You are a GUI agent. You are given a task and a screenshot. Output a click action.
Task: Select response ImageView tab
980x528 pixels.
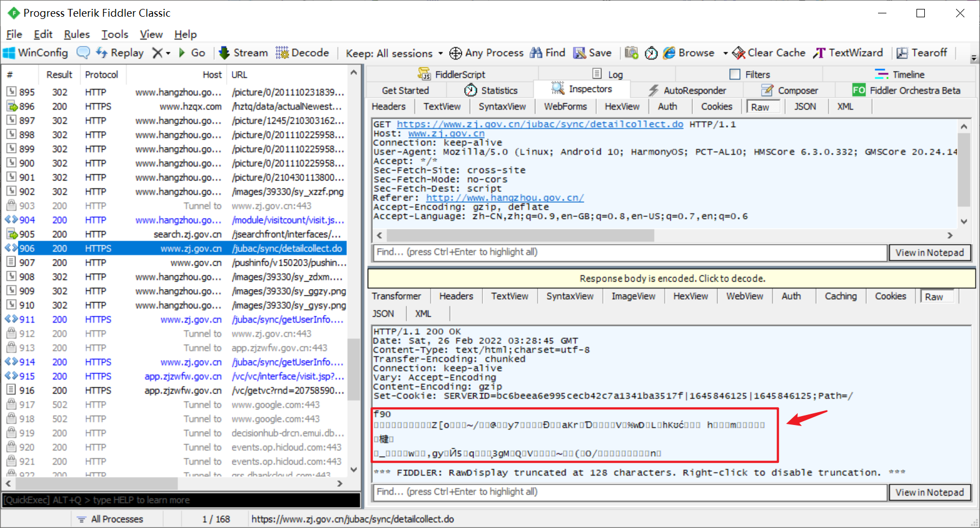[x=633, y=296]
